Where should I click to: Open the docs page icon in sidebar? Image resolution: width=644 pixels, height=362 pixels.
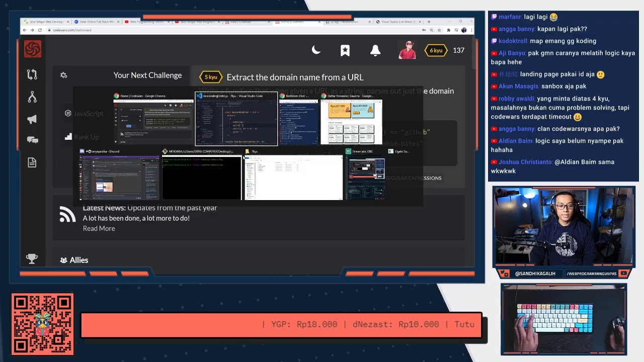[x=32, y=162]
